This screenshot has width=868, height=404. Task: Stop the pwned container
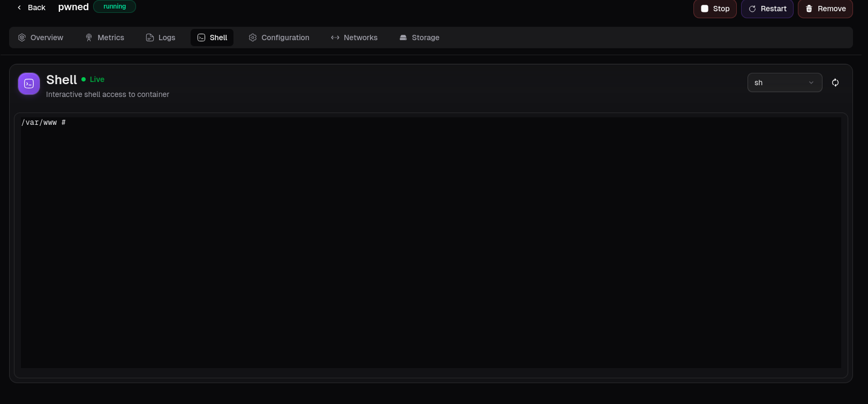point(715,9)
